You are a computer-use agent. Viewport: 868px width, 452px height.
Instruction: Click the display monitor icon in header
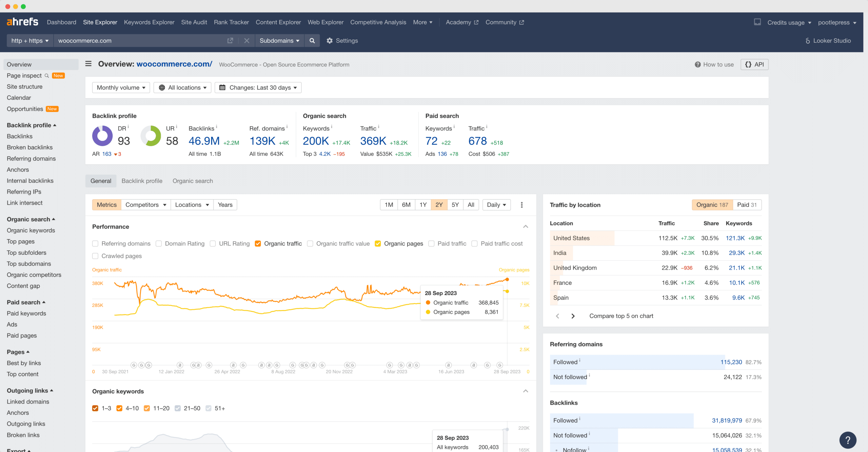[757, 22]
